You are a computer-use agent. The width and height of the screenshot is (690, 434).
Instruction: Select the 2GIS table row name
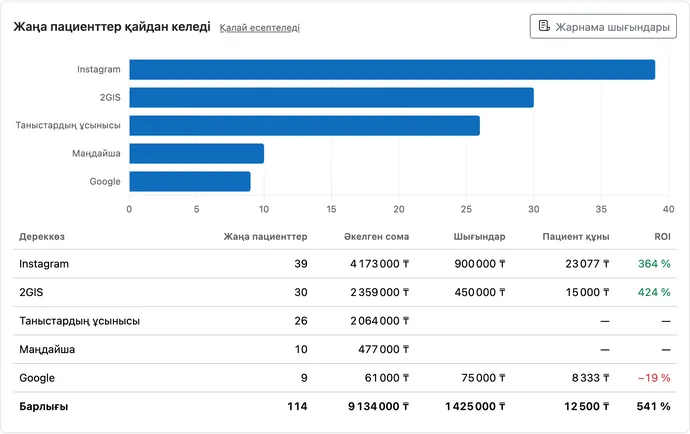pyautogui.click(x=31, y=292)
